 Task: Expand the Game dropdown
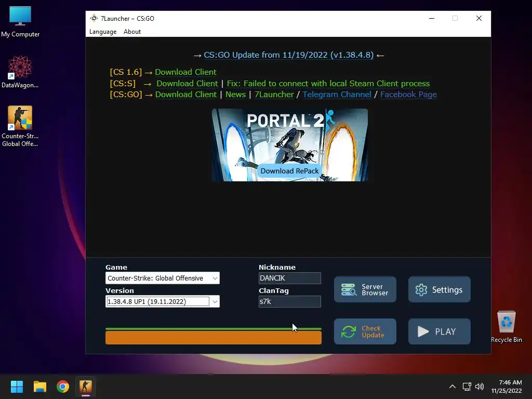(x=163, y=278)
